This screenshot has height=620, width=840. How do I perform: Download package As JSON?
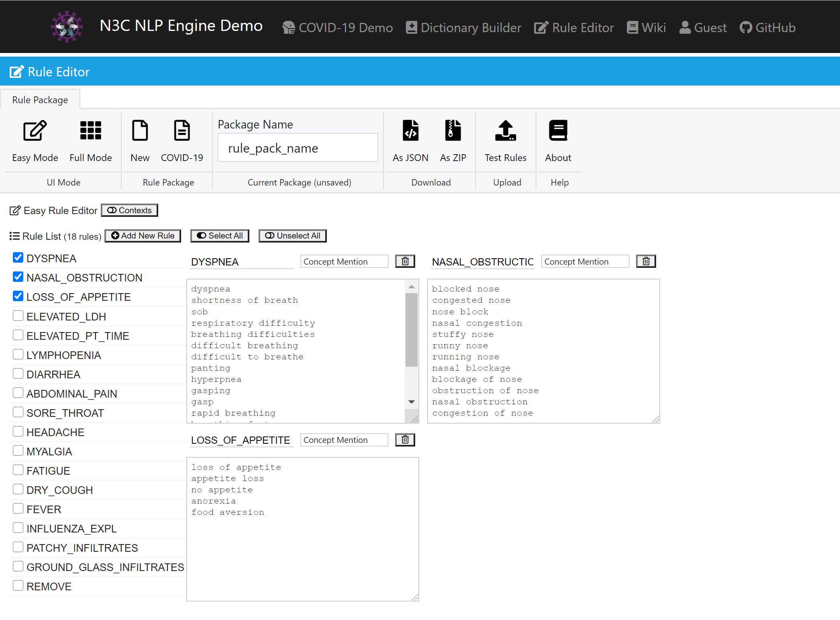pyautogui.click(x=410, y=131)
